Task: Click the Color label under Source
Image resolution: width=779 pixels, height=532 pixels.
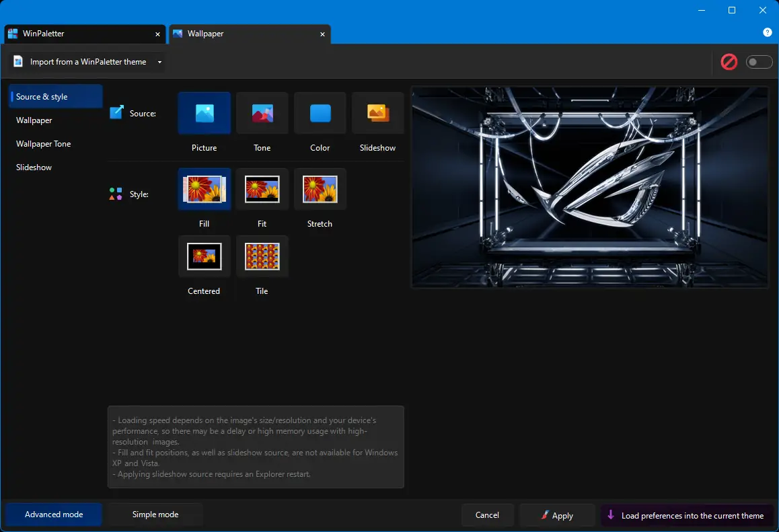Action: click(x=320, y=147)
